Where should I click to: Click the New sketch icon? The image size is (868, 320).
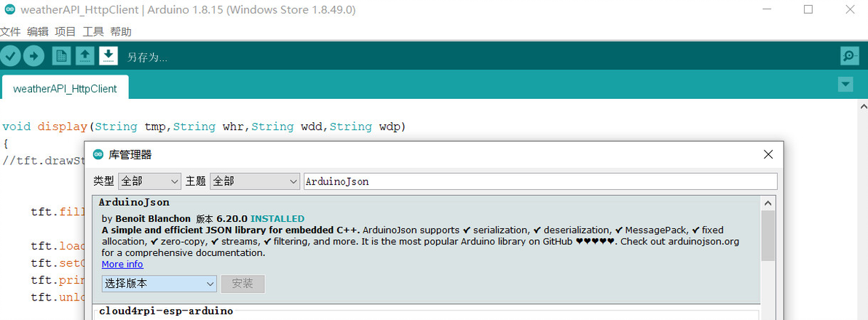coord(61,56)
